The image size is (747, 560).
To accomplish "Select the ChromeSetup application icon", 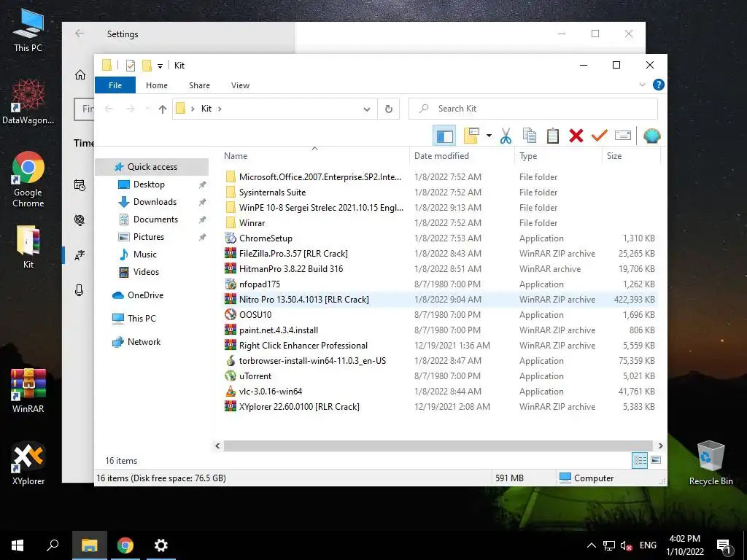I will point(231,238).
